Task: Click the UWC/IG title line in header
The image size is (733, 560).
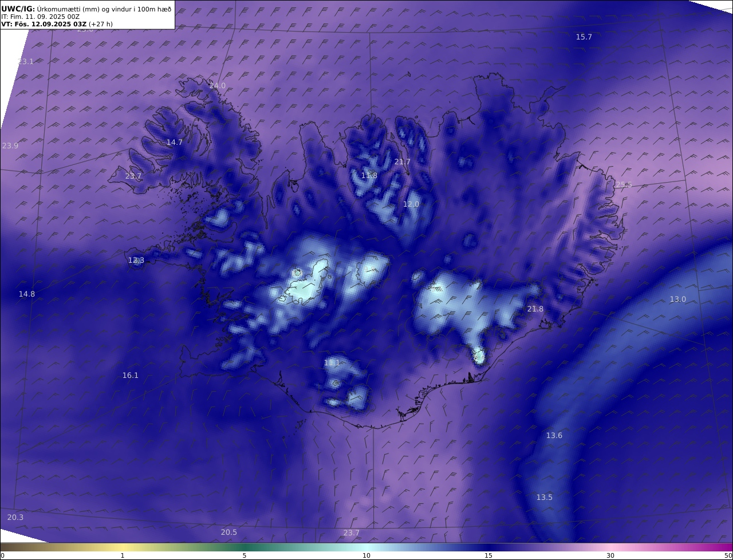Action: point(86,9)
